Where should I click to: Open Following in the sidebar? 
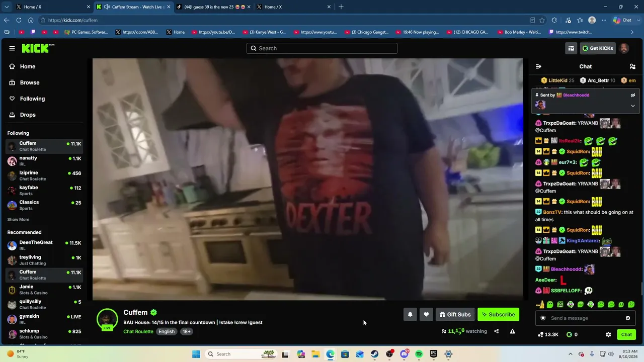(32, 99)
